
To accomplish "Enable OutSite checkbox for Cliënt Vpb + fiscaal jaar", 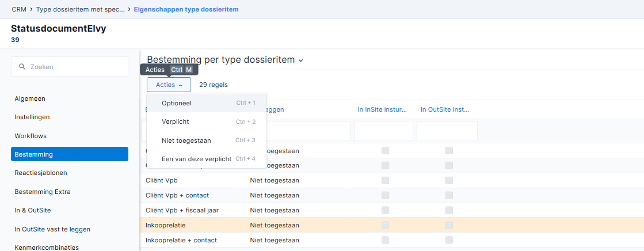I will (x=448, y=210).
